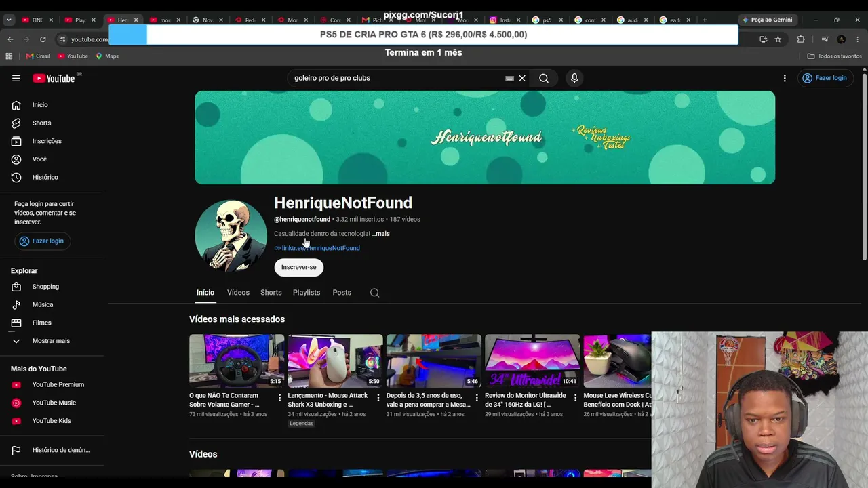Click the Peça ao Gemini button
Image resolution: width=868 pixels, height=488 pixels.
[x=768, y=20]
